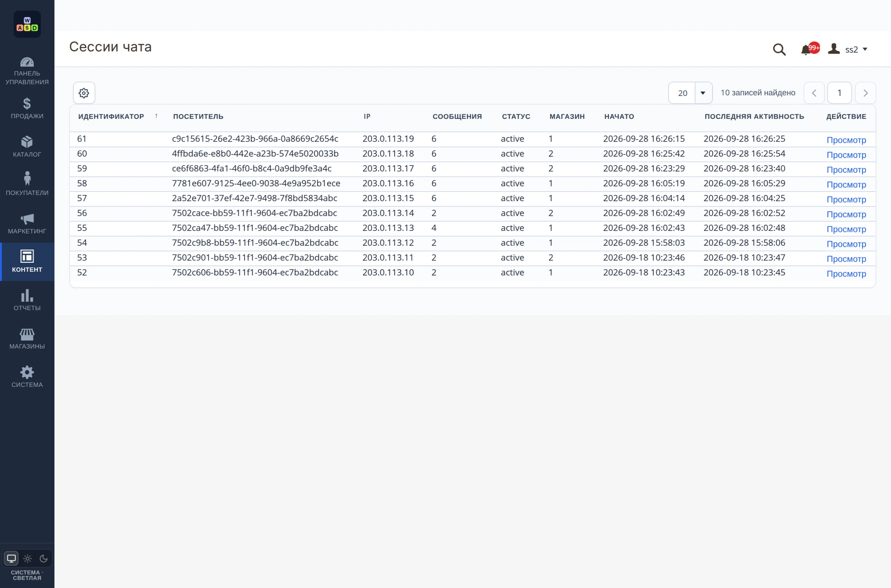
Task: Sort by Сообщения column header
Action: (457, 117)
